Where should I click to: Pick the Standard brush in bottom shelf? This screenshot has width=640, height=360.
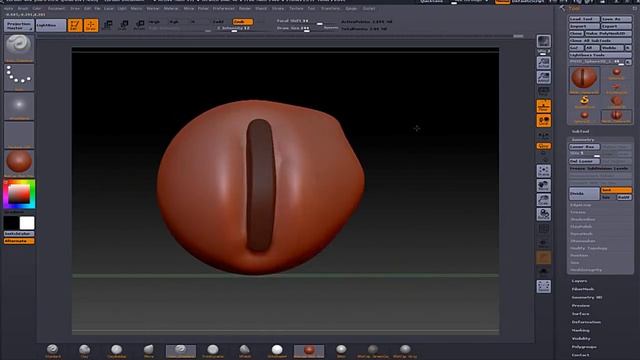pyautogui.click(x=53, y=351)
